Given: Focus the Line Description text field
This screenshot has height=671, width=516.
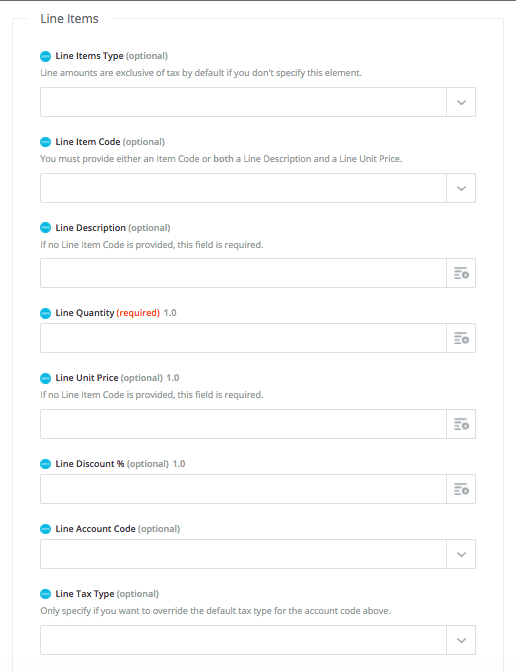Looking at the screenshot, I should coord(243,273).
